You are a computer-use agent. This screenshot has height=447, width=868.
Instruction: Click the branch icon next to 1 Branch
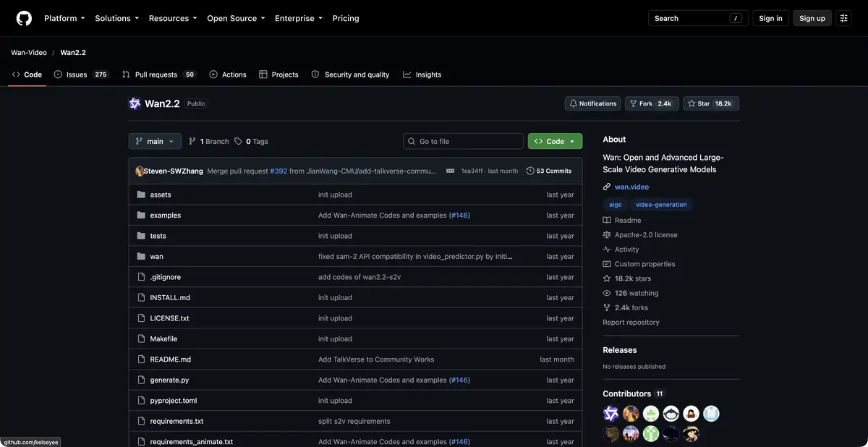192,142
